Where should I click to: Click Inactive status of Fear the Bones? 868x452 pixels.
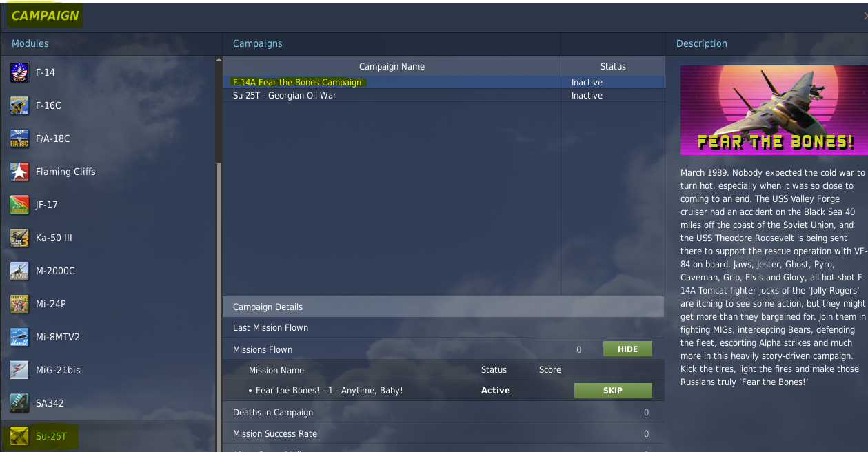587,82
